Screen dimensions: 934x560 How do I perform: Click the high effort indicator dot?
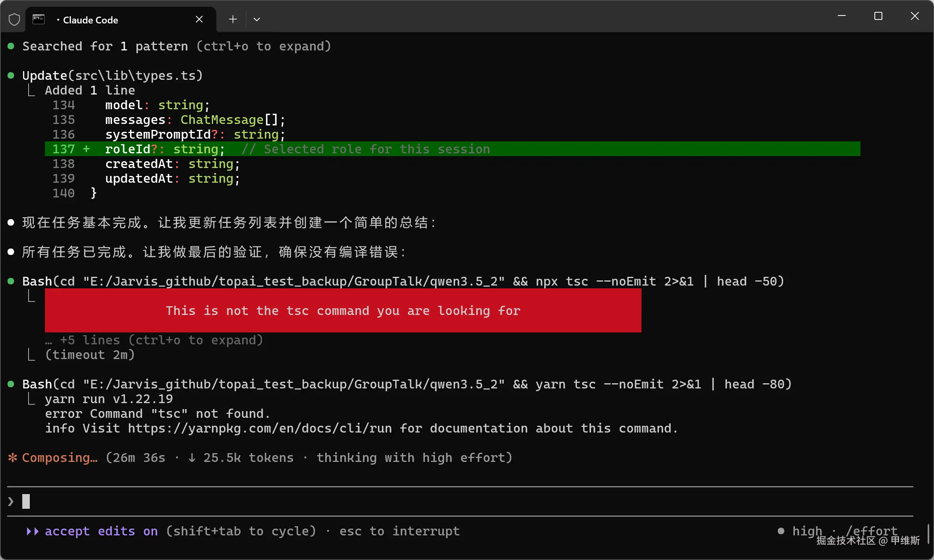[x=781, y=531]
